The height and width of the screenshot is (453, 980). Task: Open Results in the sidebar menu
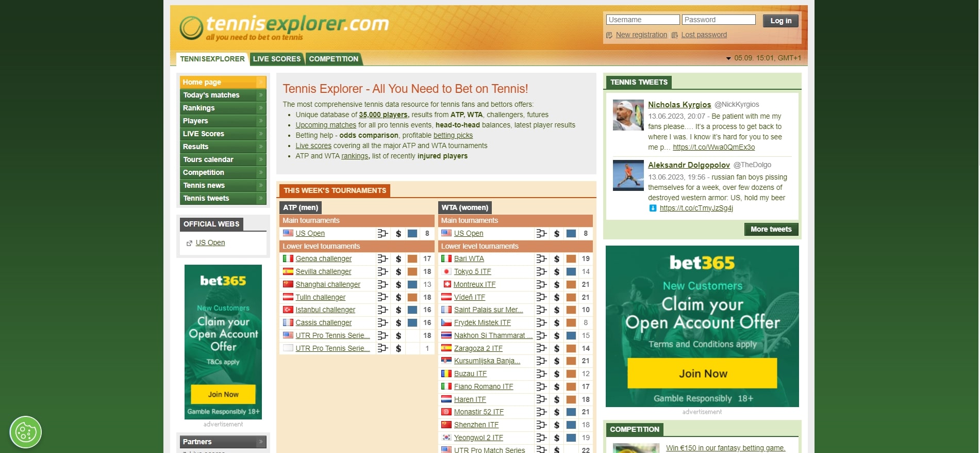[x=223, y=147]
